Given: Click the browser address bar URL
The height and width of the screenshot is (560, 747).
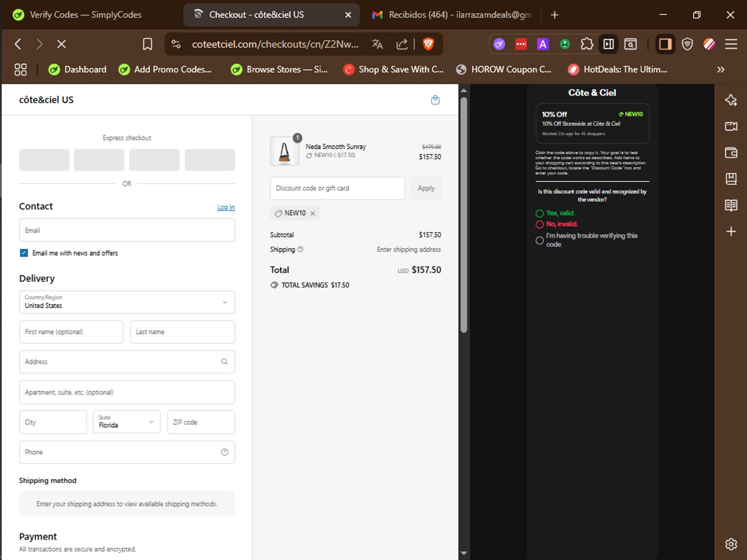Looking at the screenshot, I should (x=275, y=44).
